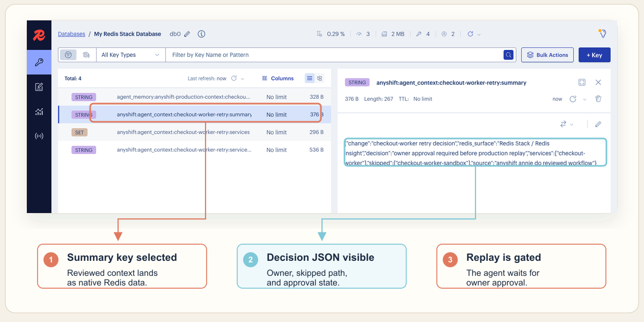644x322 pixels.
Task: Select the checkout-worker-retry:services SET key row
Action: coord(194,132)
